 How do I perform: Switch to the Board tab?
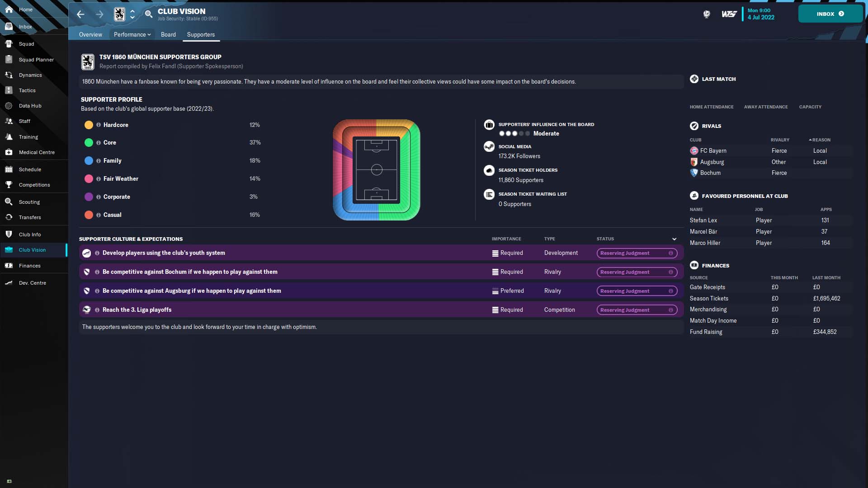click(x=168, y=35)
